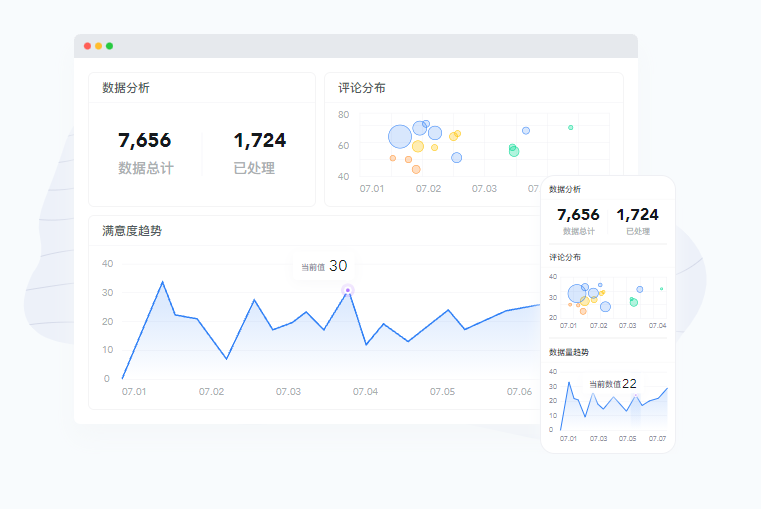Click the 当前数值 22 tooltip in mobile panel

coord(612,384)
